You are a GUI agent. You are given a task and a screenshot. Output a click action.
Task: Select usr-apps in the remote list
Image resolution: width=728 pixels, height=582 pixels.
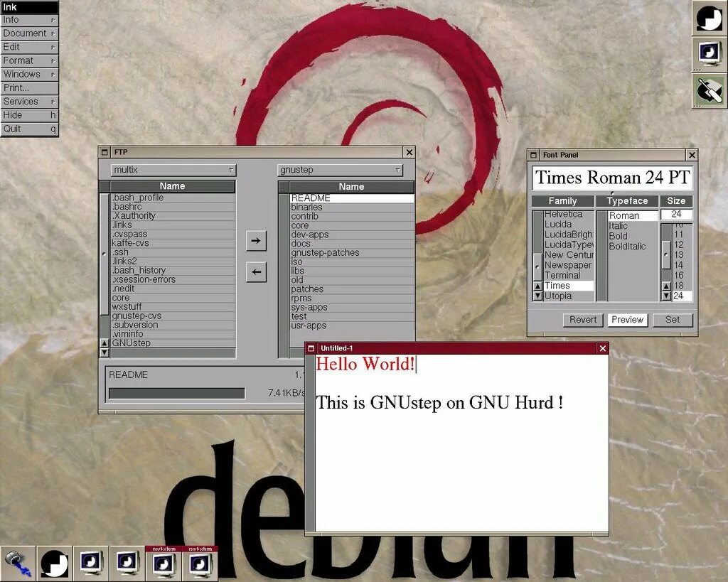[x=351, y=325]
